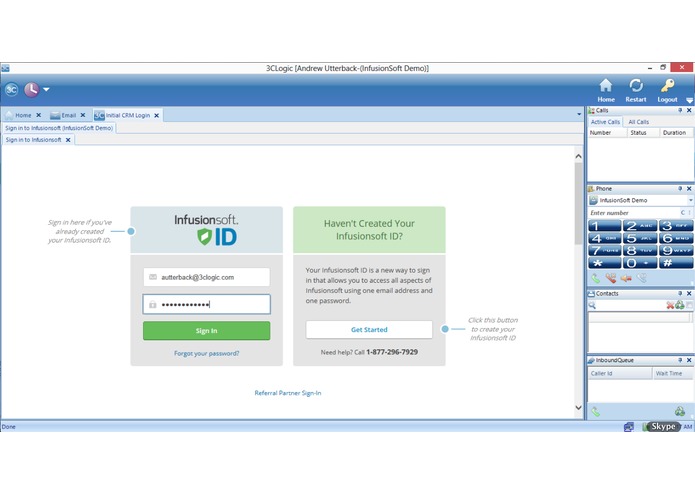Viewport: 695px width, 494px height.
Task: Close the Home tab
Action: click(x=39, y=115)
